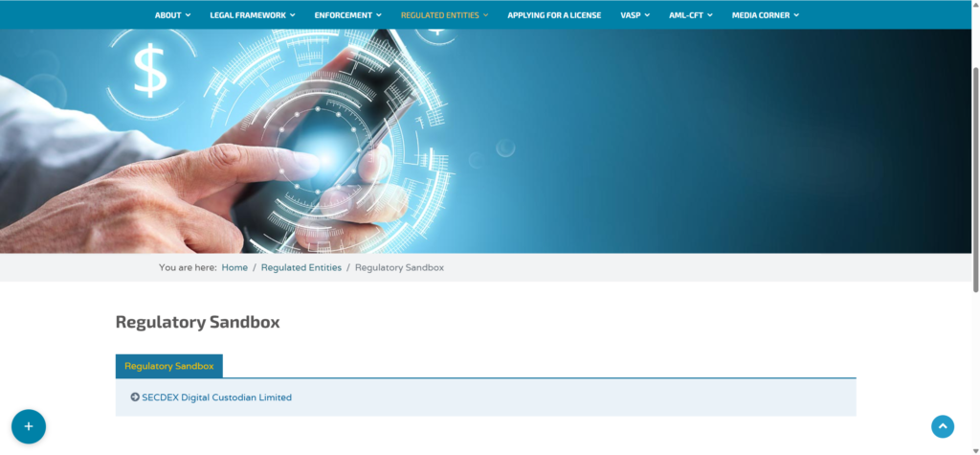This screenshot has height=455, width=980.
Task: Open Applying for a License page
Action: click(554, 15)
